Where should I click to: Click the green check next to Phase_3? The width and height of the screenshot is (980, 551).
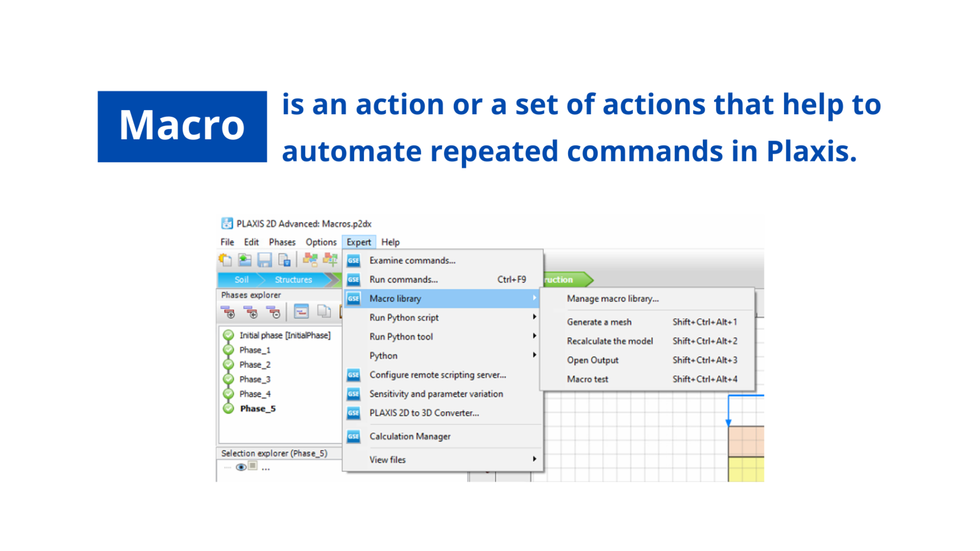pyautogui.click(x=229, y=380)
